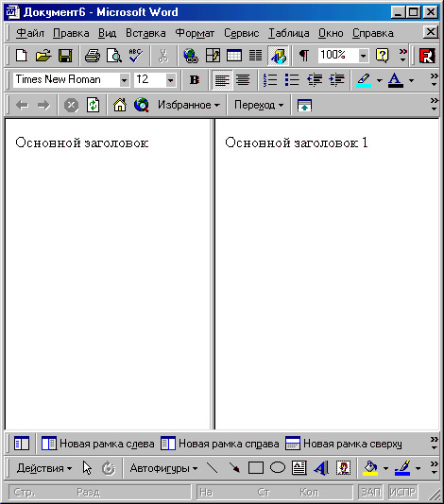Click in the right frame text area
444x504 pixels.
327,273
